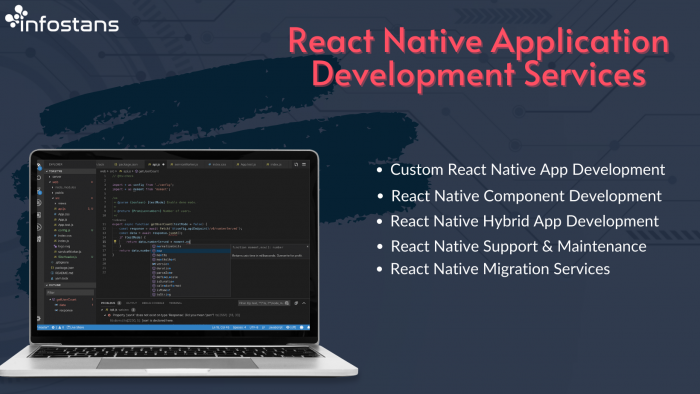Open the Source Control icon with the badge
This screenshot has height=394, width=700.
point(39,191)
